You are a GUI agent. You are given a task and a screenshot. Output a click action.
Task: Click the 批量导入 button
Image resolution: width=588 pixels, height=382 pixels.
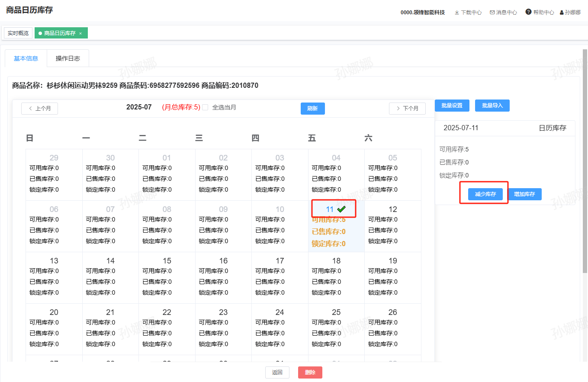tap(492, 106)
